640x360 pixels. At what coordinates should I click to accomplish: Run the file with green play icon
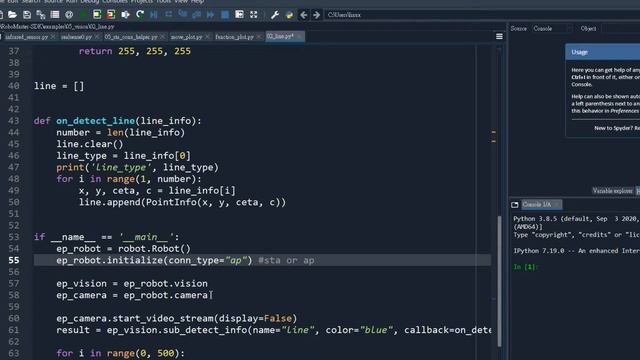click(x=83, y=15)
